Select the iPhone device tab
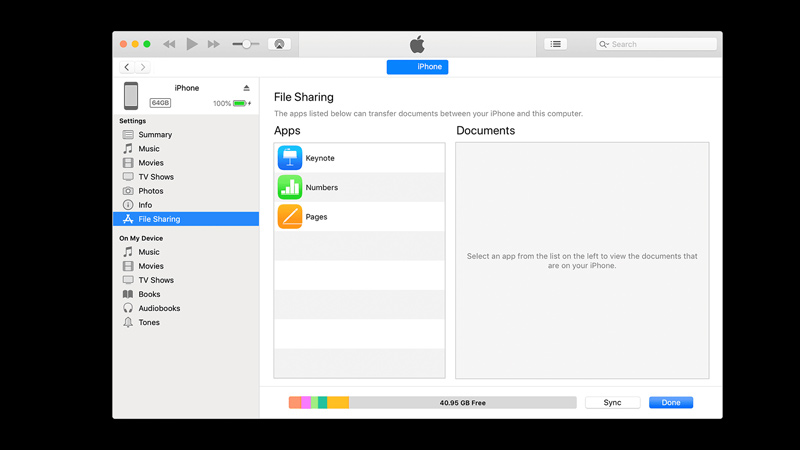Screen dimensions: 800x450 tap(417, 67)
